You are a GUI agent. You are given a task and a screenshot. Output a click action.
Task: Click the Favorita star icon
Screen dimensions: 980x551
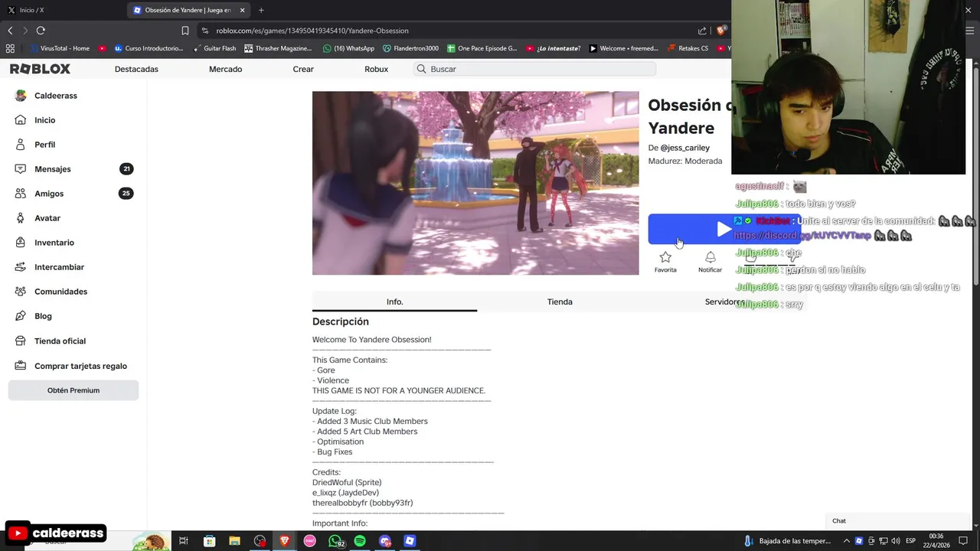pos(665,258)
